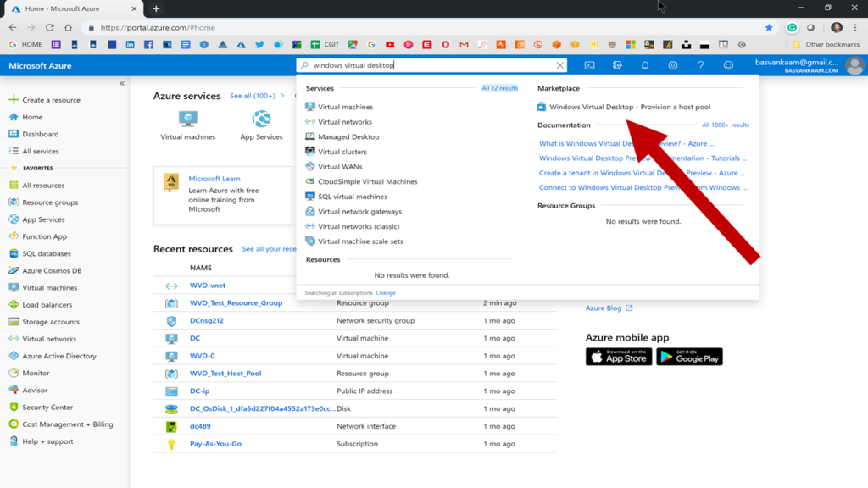The width and height of the screenshot is (868, 488).
Task: Open WVD_Test_Resource_Group recent resource
Action: pyautogui.click(x=236, y=303)
